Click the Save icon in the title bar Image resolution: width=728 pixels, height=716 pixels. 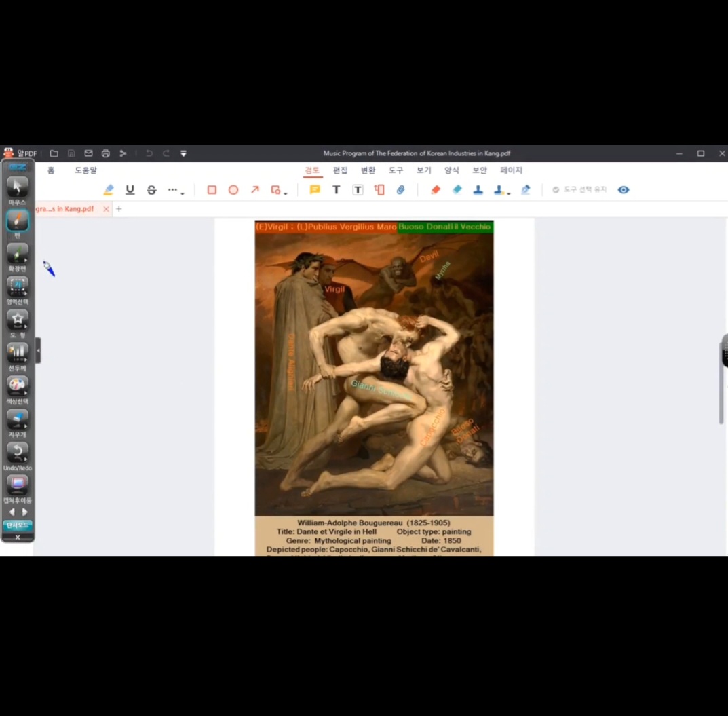click(71, 153)
